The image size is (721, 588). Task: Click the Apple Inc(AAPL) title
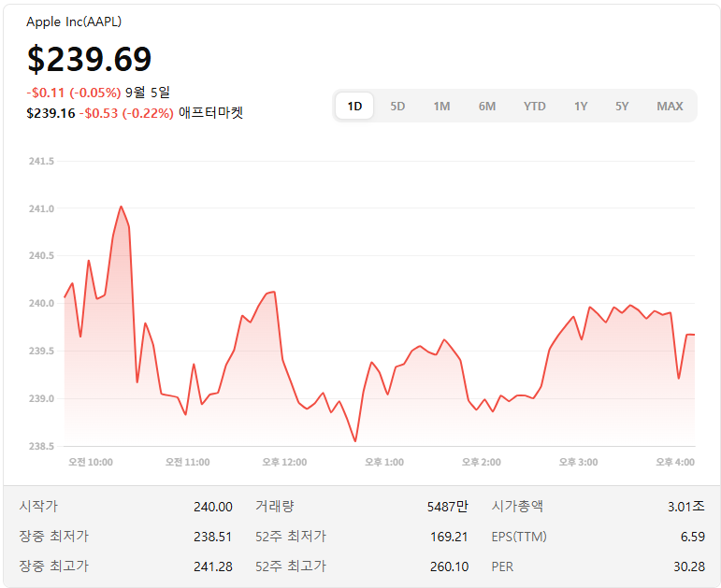tap(74, 22)
